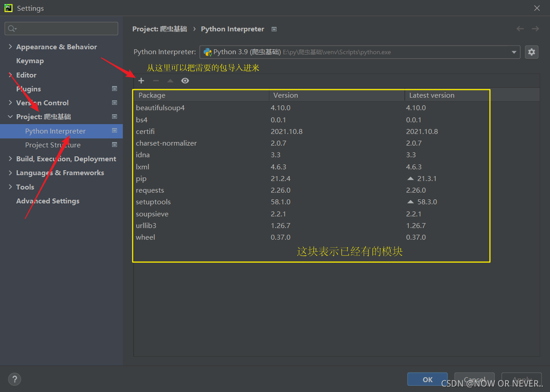Select the requests package row
The width and height of the screenshot is (550, 392).
202,190
